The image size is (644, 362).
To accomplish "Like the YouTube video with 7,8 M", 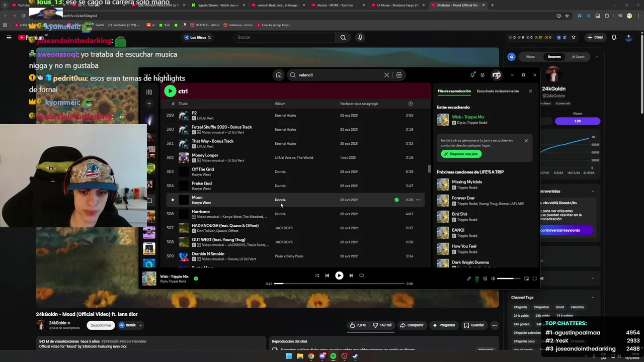I will (x=358, y=325).
